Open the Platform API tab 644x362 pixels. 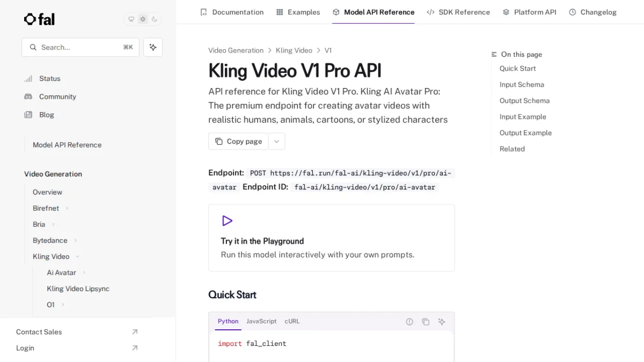(x=530, y=12)
